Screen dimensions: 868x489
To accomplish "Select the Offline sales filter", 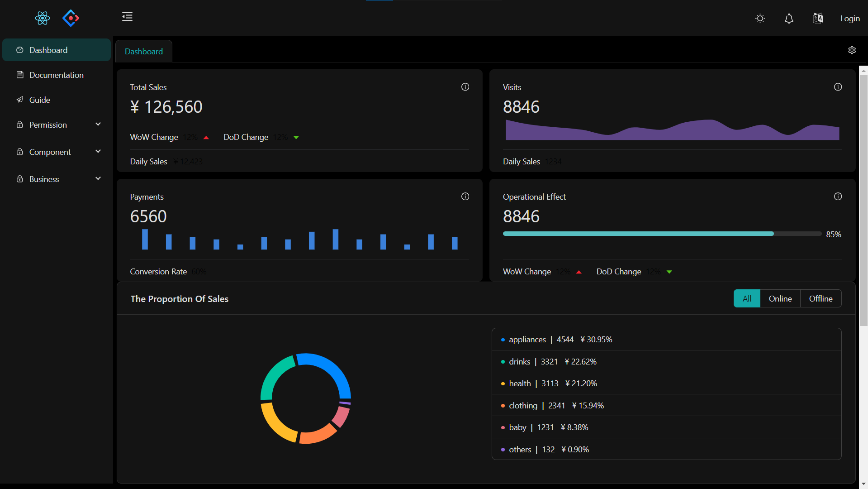I will coord(821,298).
